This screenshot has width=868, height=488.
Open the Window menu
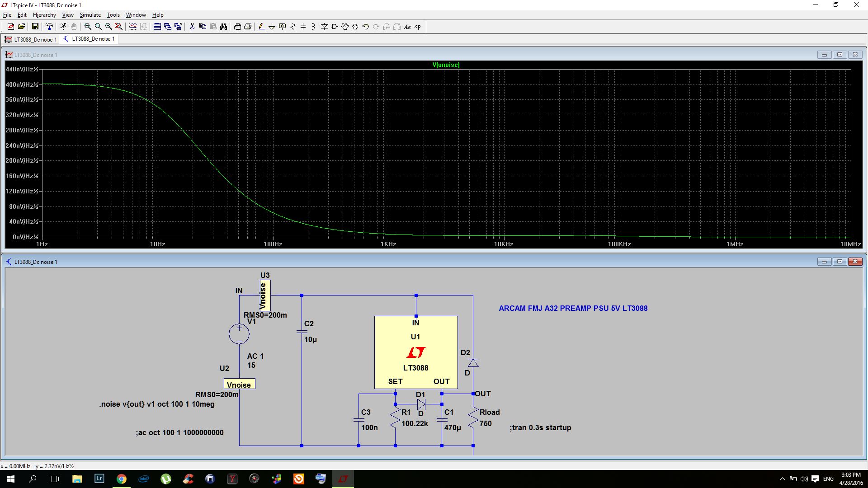coord(136,15)
